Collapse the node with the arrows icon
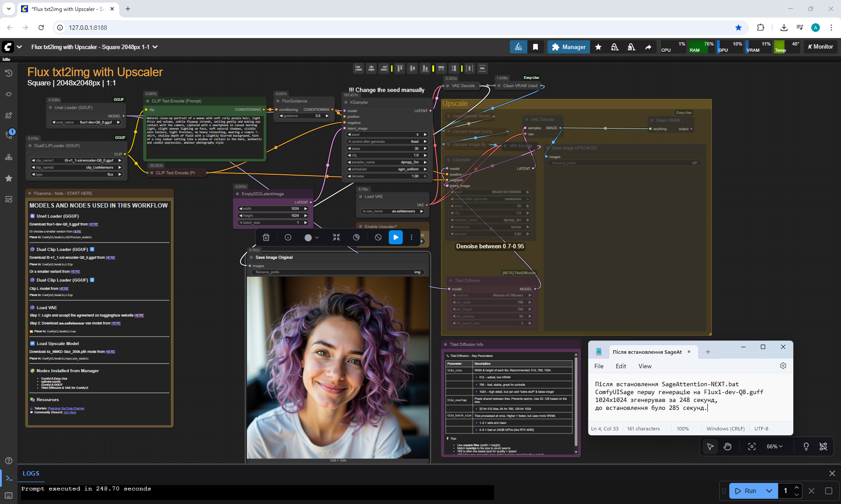The height and width of the screenshot is (504, 841). pyautogui.click(x=336, y=237)
